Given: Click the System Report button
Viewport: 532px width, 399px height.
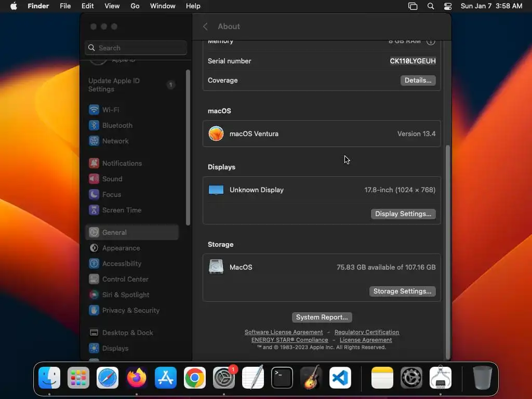Looking at the screenshot, I should 322,317.
